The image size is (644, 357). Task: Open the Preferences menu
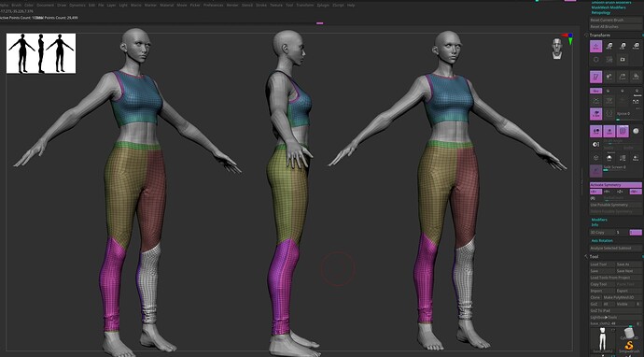point(214,5)
